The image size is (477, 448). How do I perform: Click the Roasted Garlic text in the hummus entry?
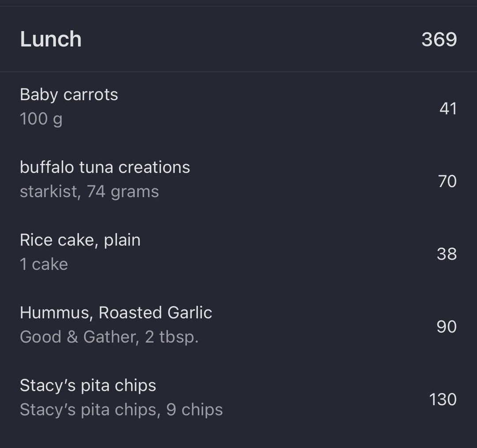155,313
